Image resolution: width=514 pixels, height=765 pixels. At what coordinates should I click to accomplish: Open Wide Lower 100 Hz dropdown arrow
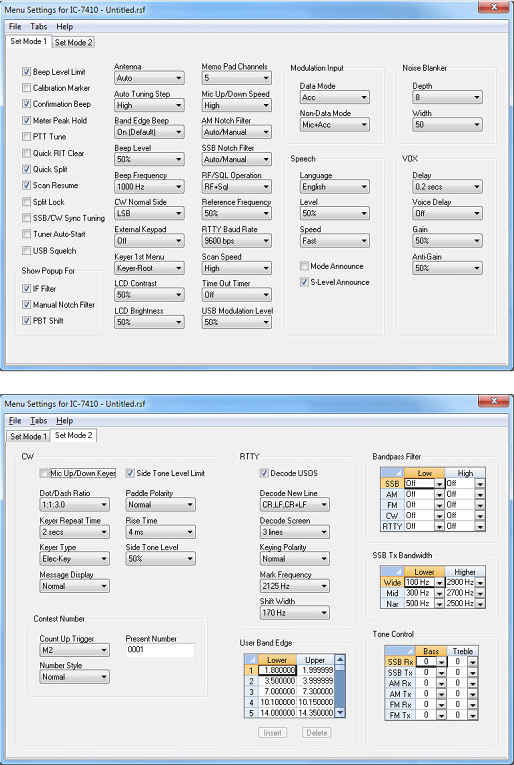tap(439, 583)
